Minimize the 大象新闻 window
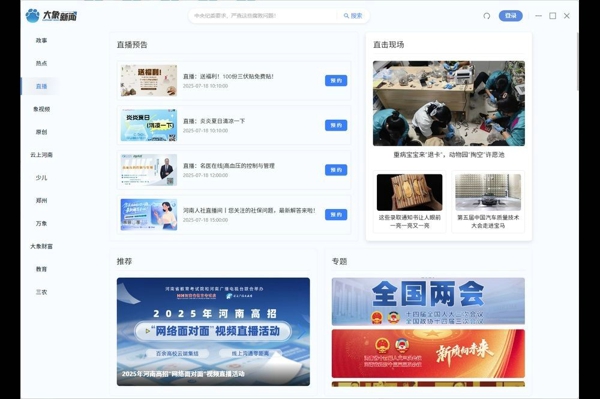Screen dimensions: 600x399 538,16
